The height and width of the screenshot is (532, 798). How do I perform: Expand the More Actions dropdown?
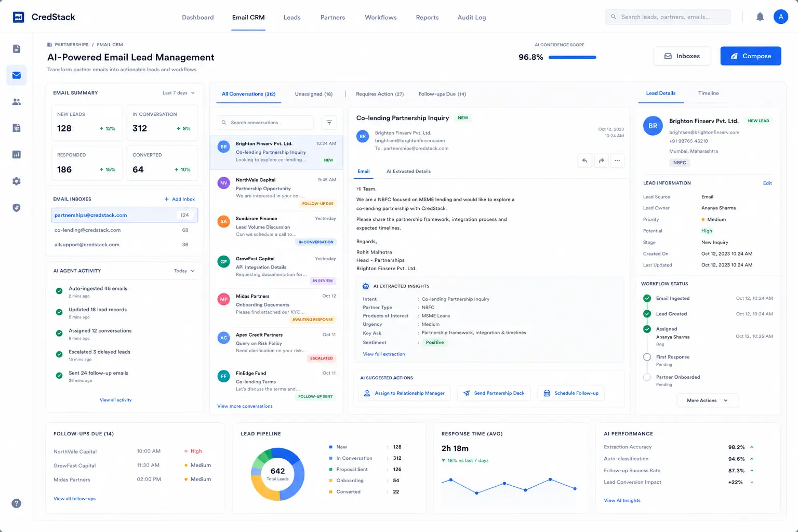coord(708,401)
